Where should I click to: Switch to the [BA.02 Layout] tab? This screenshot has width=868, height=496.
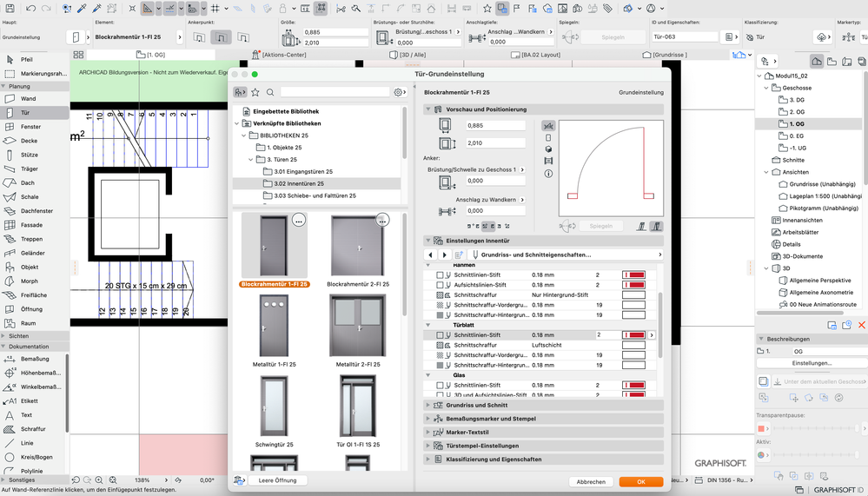coord(535,55)
